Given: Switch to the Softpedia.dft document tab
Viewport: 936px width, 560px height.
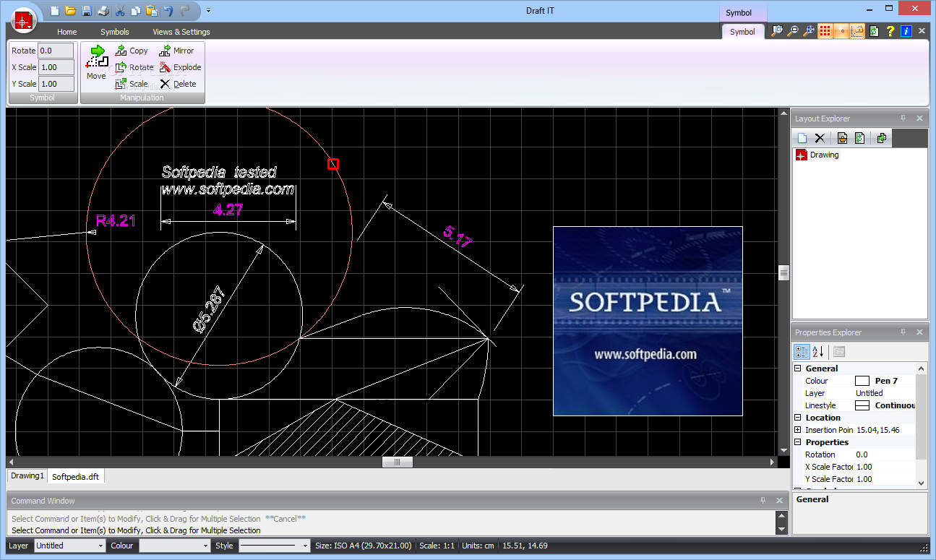Looking at the screenshot, I should click(x=76, y=477).
